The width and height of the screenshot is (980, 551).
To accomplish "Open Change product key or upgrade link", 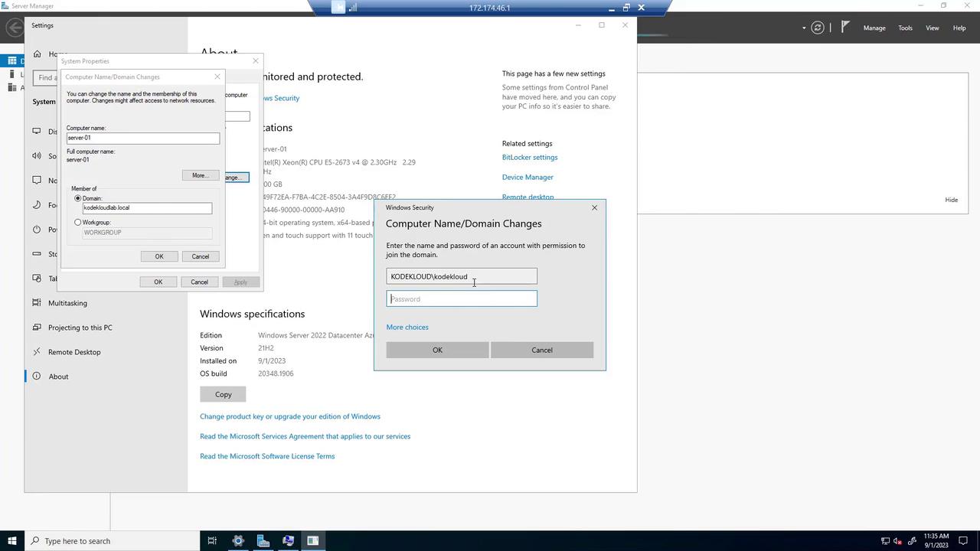I will click(290, 416).
